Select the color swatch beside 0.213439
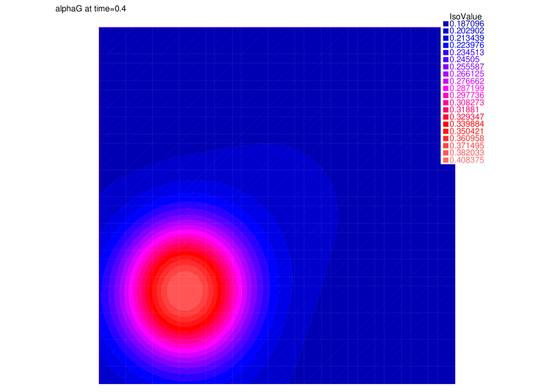Viewport: 554px width, 392px height. tap(446, 38)
